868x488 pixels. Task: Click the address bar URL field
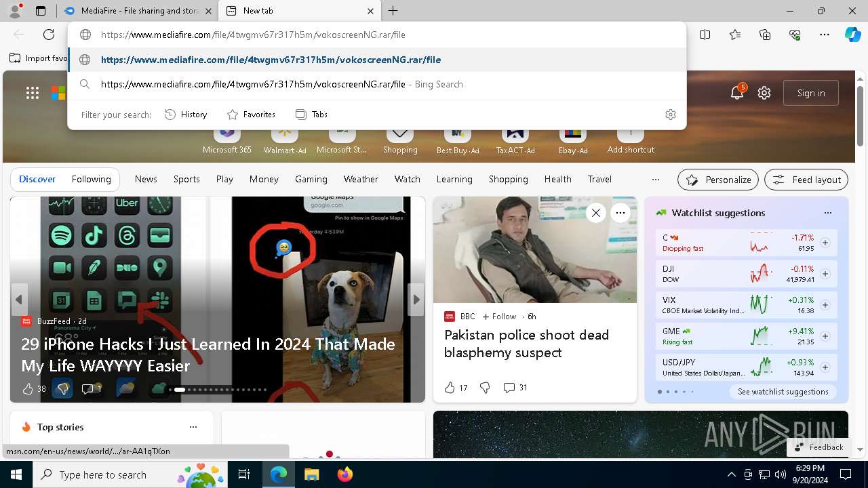(377, 35)
